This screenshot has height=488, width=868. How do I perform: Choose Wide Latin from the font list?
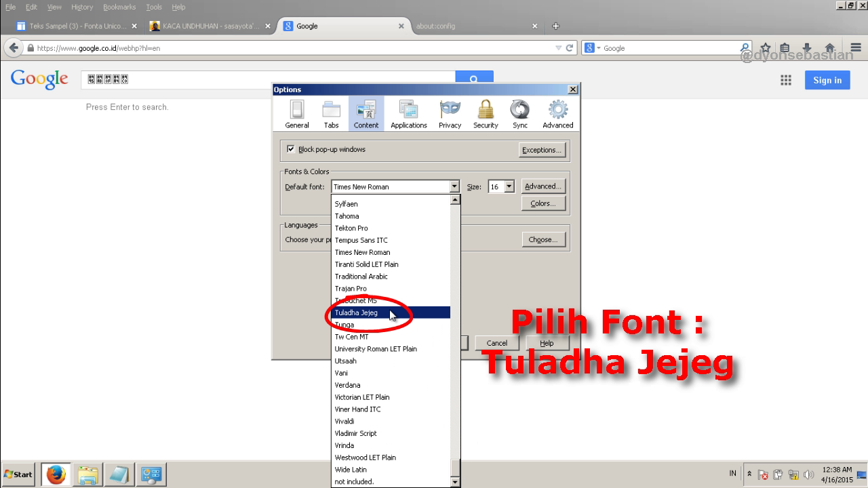coord(391,470)
